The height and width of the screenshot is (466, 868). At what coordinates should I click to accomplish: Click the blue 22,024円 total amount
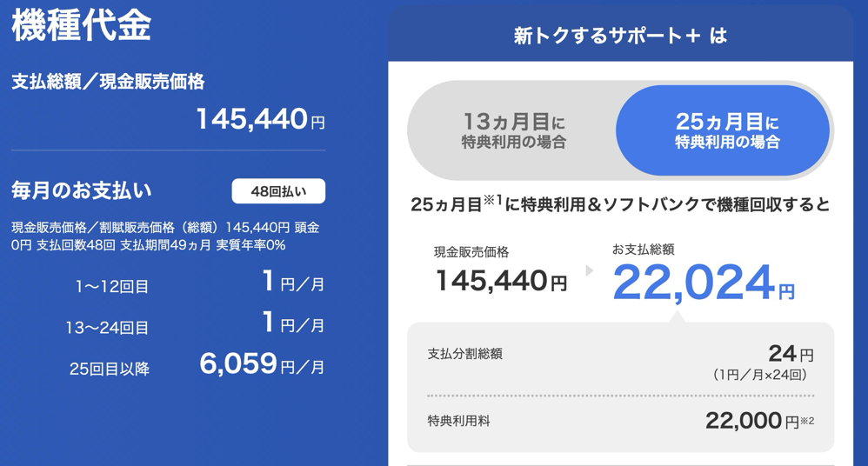703,282
